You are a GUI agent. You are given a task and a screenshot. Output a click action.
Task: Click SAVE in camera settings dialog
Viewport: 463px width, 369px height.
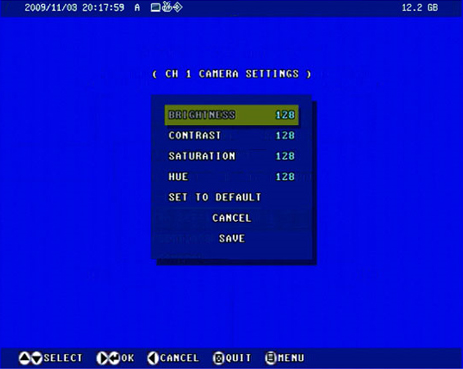coord(232,238)
